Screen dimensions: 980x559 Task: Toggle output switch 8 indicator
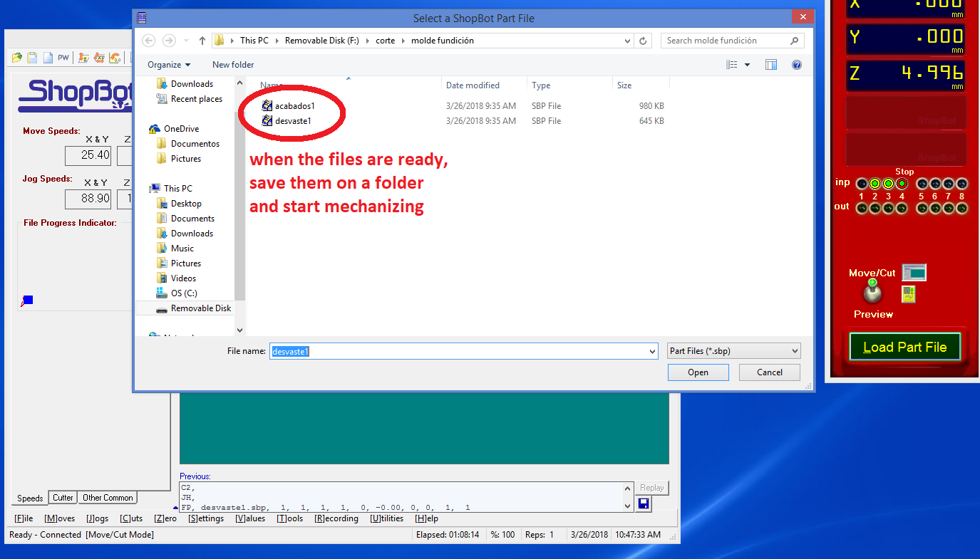point(962,208)
